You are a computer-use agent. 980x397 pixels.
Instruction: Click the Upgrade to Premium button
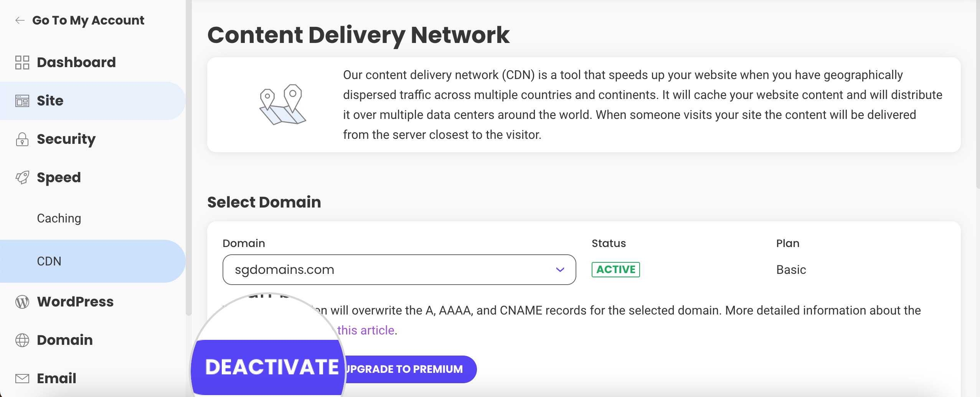click(411, 369)
